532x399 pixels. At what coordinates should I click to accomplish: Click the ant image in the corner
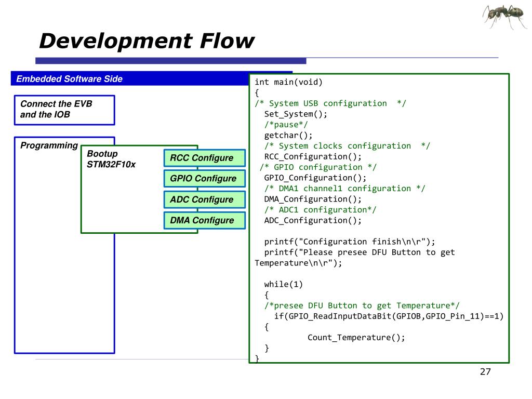coord(504,16)
